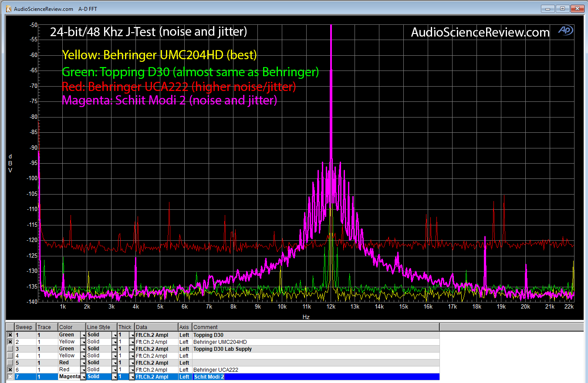Open Line Style dropdown for sweep 4
The image size is (588, 383).
[x=115, y=356]
